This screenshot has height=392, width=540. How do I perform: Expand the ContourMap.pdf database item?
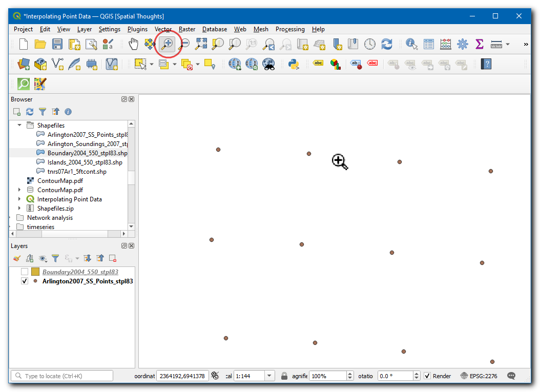19,190
